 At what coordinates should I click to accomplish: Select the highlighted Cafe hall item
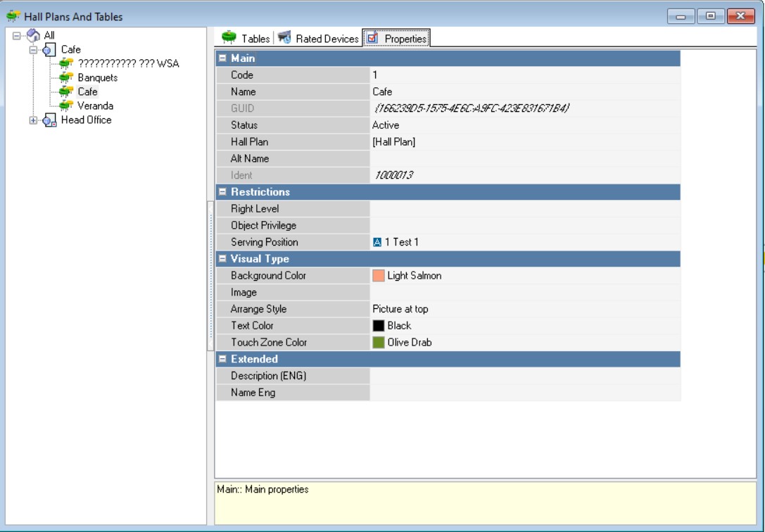87,91
